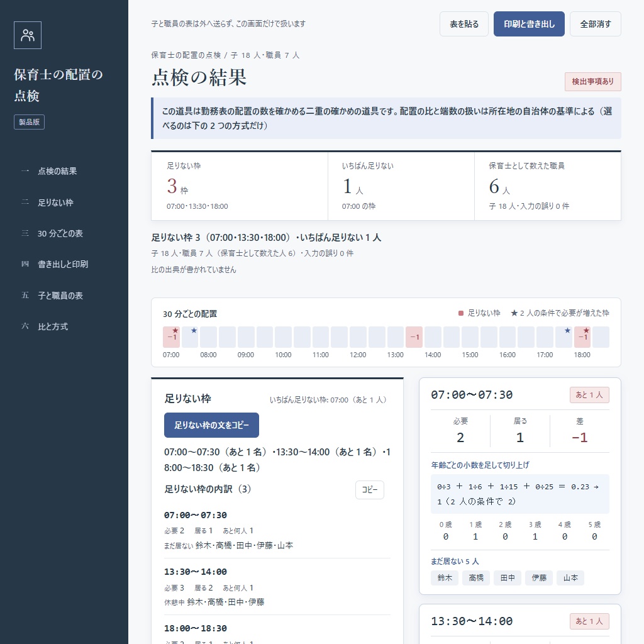Image resolution: width=644 pixels, height=644 pixels.
Task: Click the 伊藤 name chip
Action: tap(539, 578)
